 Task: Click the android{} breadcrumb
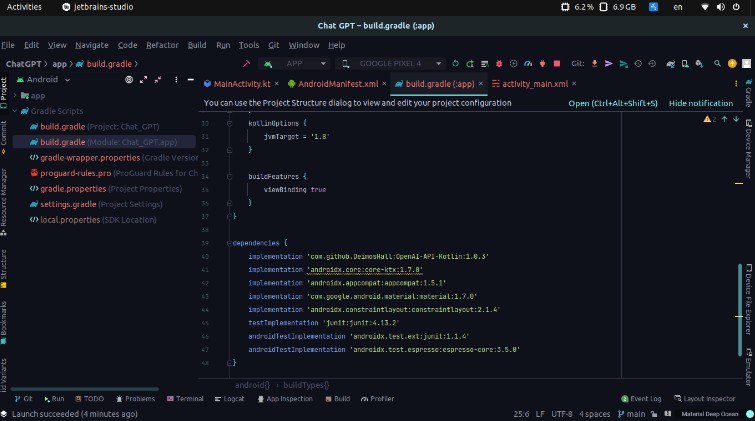(252, 385)
